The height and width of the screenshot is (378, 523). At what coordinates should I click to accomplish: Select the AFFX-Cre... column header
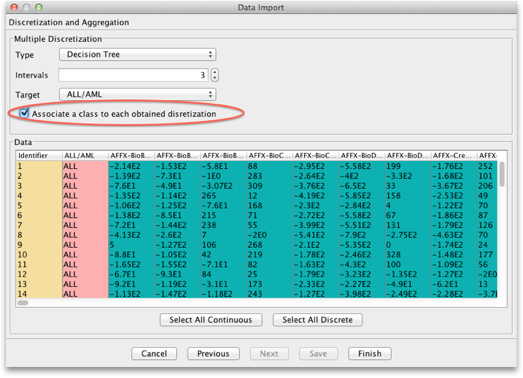point(454,156)
